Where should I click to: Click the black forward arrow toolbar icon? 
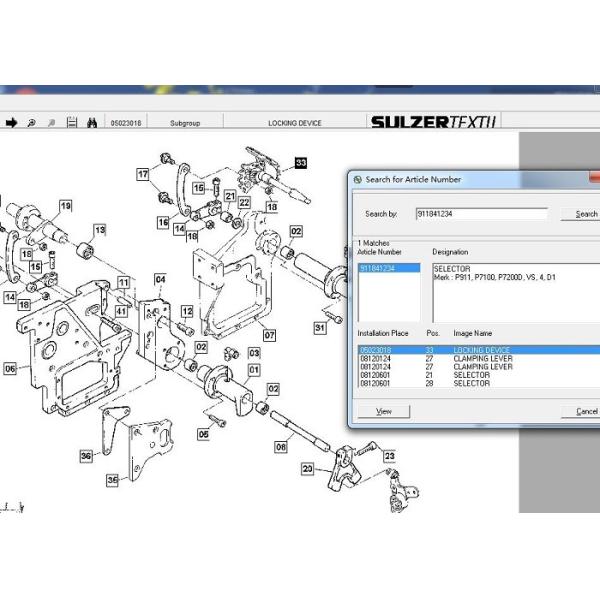(11, 123)
